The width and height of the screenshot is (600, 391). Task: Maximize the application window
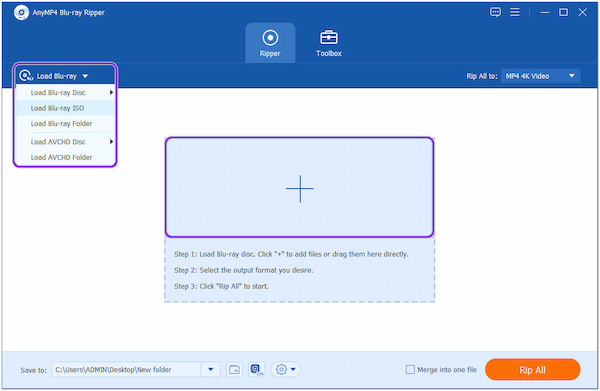pos(563,12)
